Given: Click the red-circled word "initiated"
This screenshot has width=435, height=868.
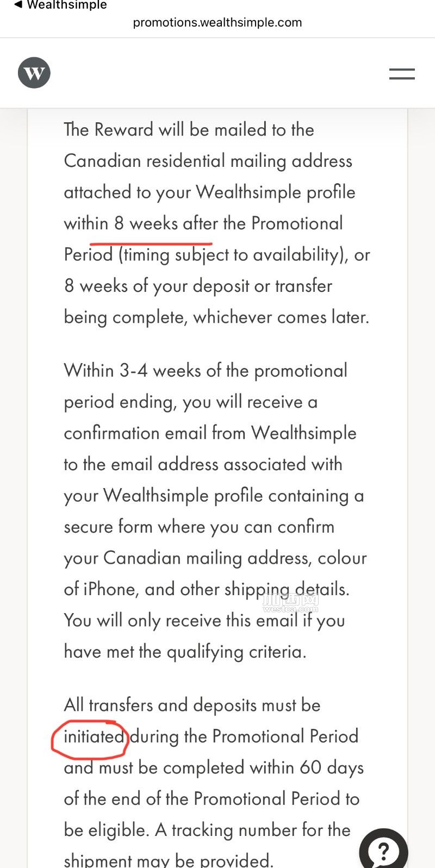Looking at the screenshot, I should coord(94,736).
